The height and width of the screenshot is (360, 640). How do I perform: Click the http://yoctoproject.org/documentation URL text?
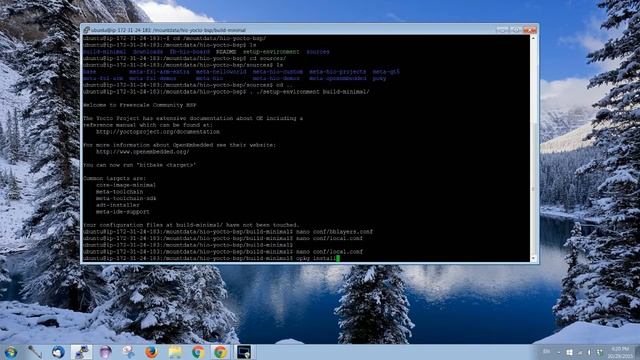(158, 132)
